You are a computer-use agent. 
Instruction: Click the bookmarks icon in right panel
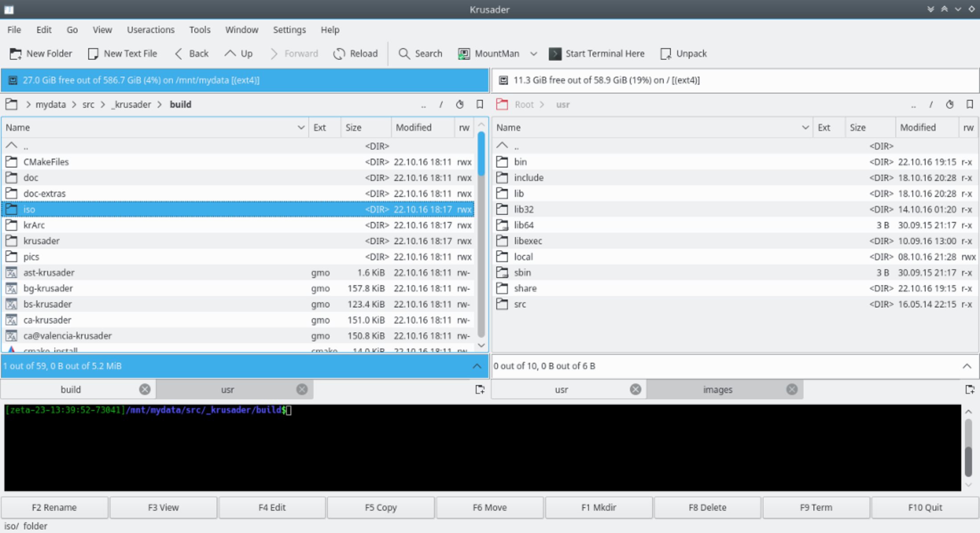[x=969, y=104]
